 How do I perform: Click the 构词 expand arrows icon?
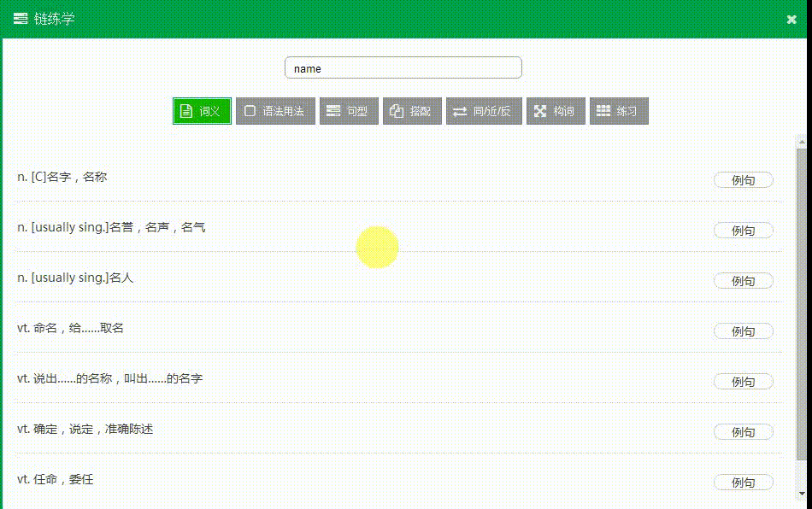tap(540, 111)
